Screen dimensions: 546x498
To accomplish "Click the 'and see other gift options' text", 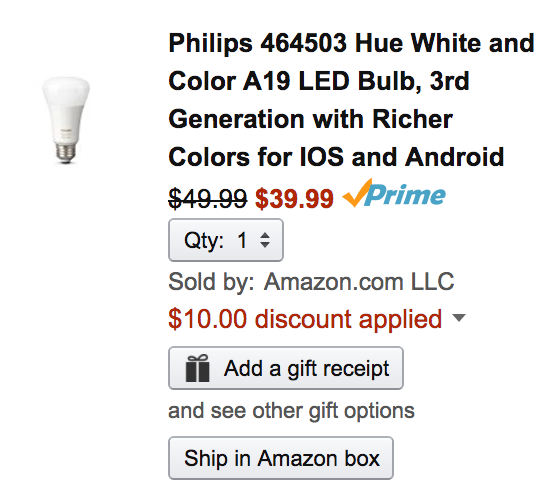I will point(291,411).
